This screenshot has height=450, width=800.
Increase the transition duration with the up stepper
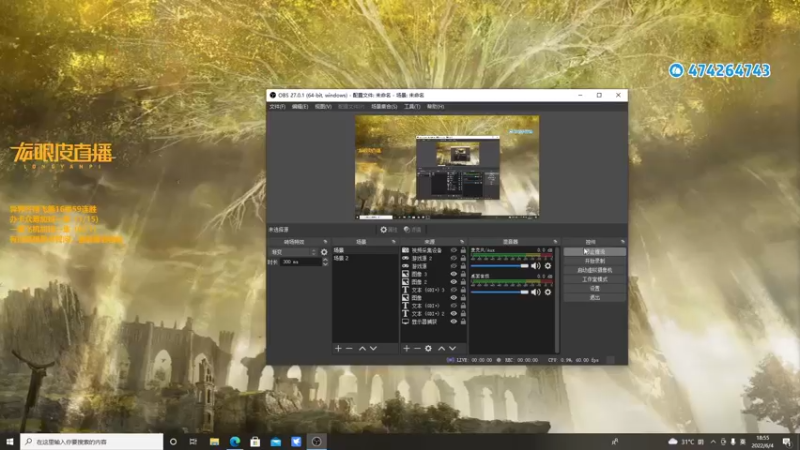[326, 260]
